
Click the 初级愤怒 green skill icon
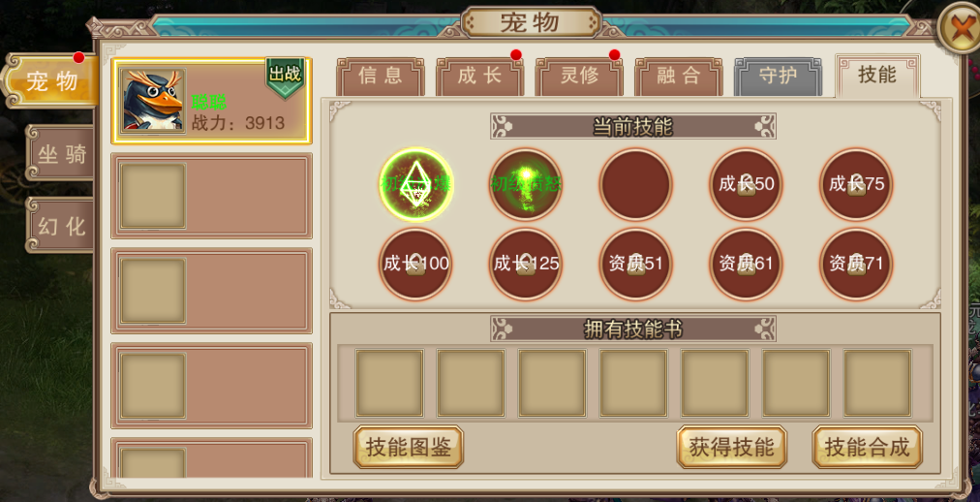click(526, 184)
